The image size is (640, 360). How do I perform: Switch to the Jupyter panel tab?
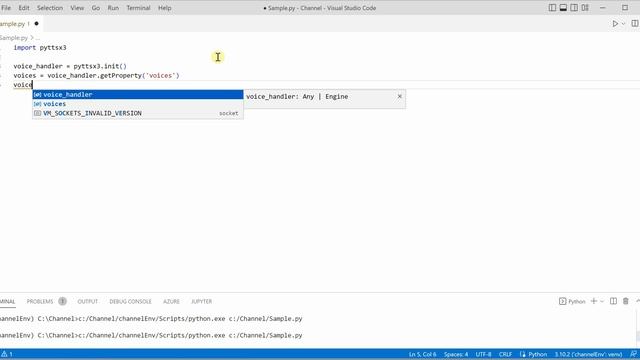click(x=202, y=301)
